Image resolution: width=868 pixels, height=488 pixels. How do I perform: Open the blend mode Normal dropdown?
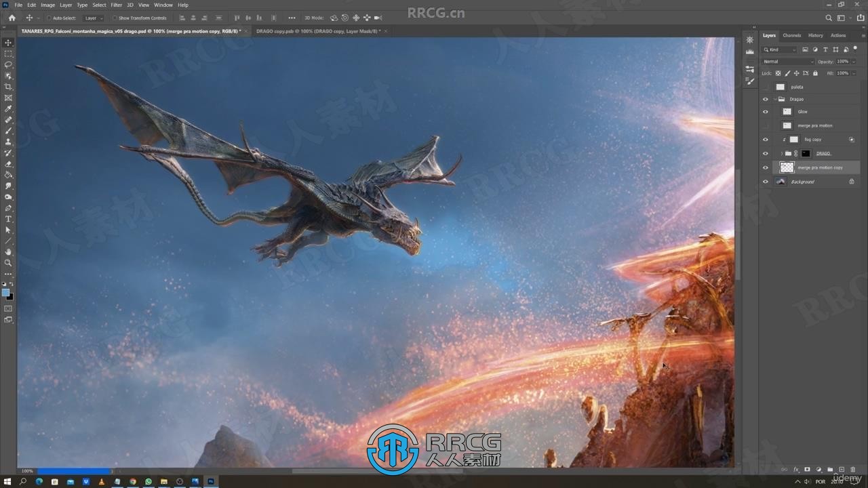pos(788,62)
